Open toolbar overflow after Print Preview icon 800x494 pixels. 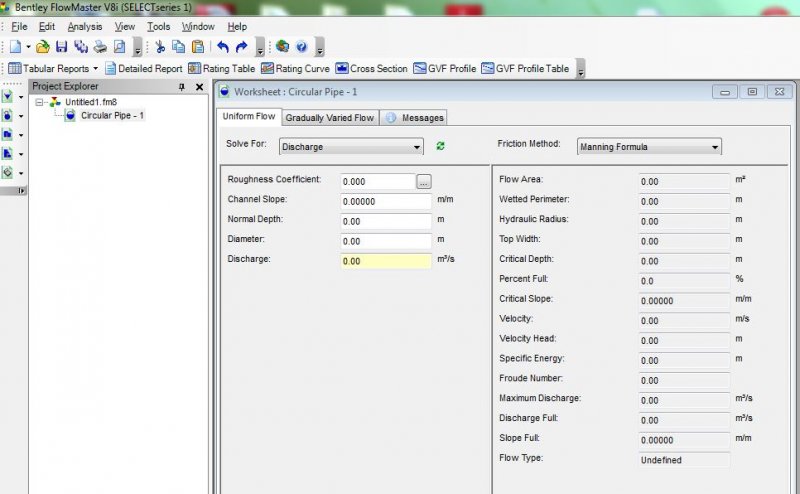coord(138,47)
